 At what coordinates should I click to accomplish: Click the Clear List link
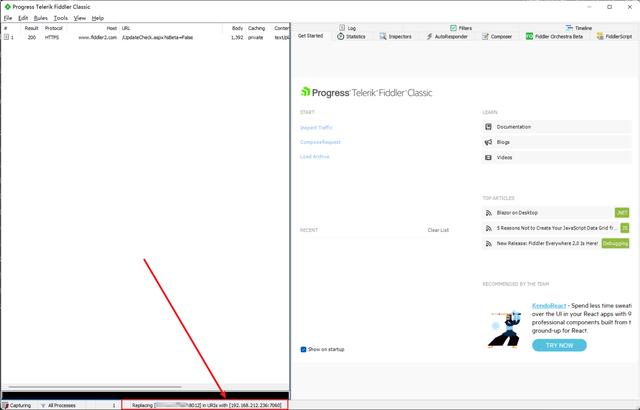(438, 230)
